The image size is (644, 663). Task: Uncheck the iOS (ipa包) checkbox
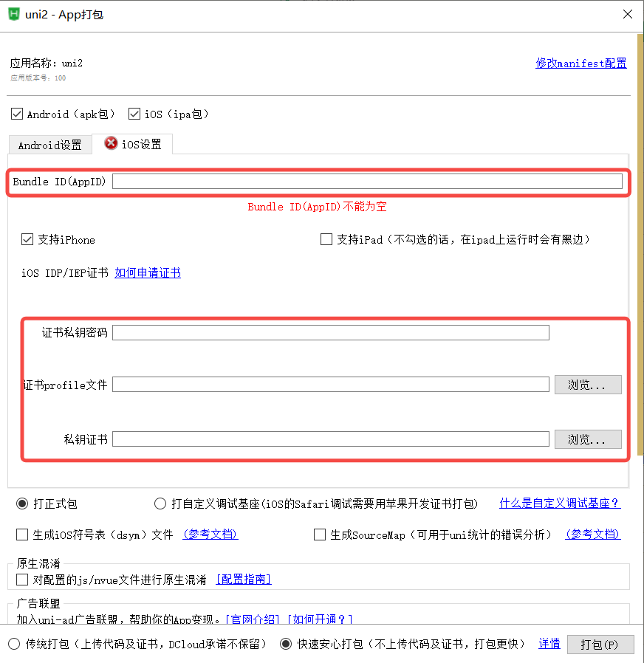(134, 113)
